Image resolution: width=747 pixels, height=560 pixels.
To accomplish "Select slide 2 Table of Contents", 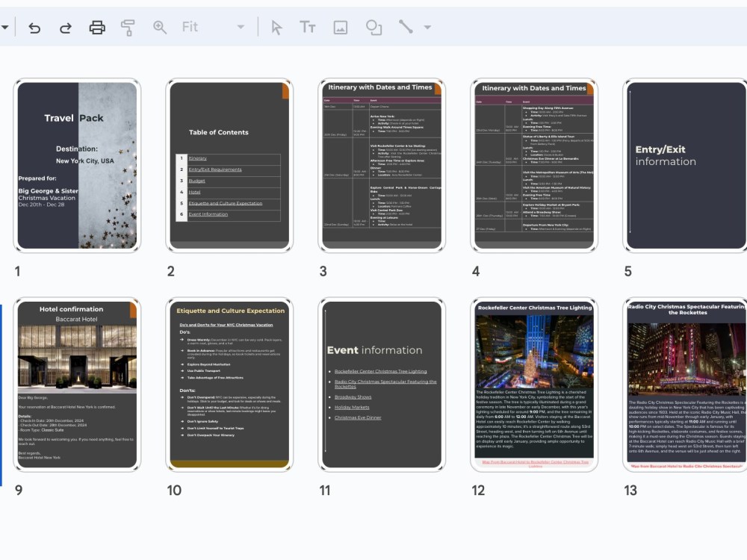I will point(229,165).
